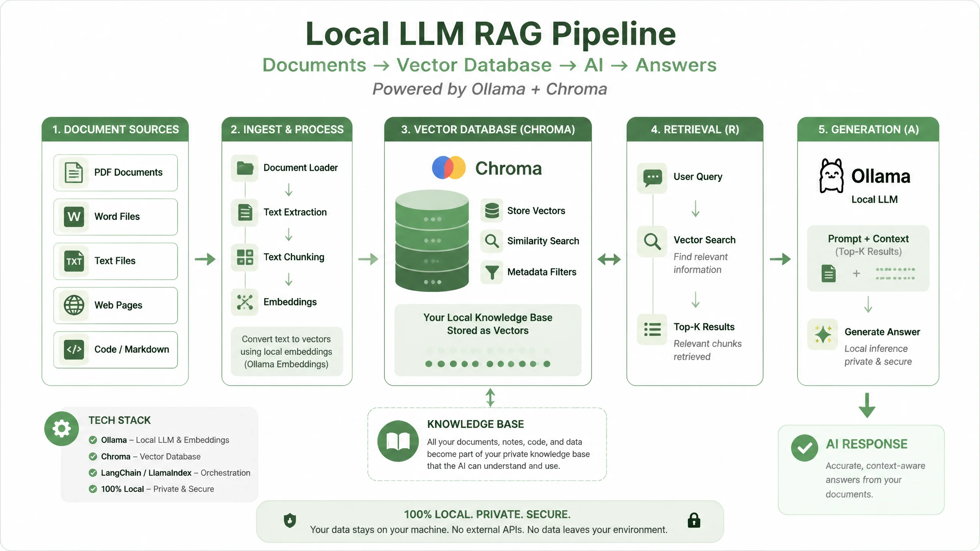The image size is (980, 551).
Task: Click the check mark beside LangChain / LlamaIndex
Action: coord(93,473)
